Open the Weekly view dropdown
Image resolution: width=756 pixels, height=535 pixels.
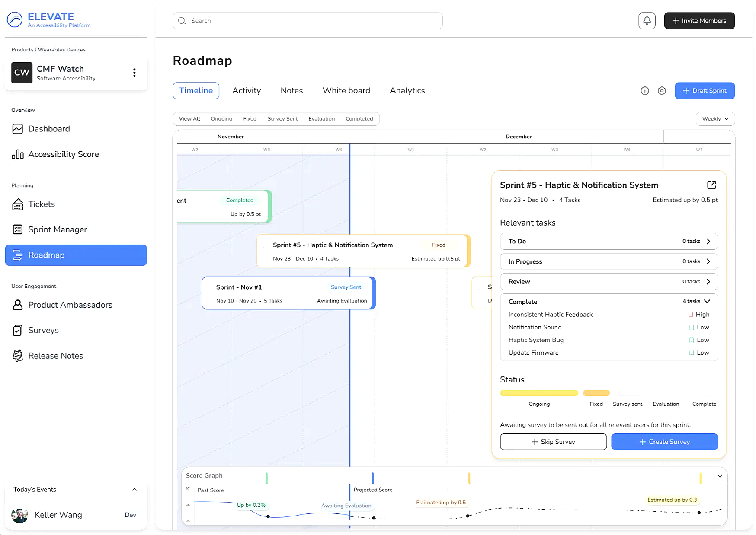(x=715, y=119)
